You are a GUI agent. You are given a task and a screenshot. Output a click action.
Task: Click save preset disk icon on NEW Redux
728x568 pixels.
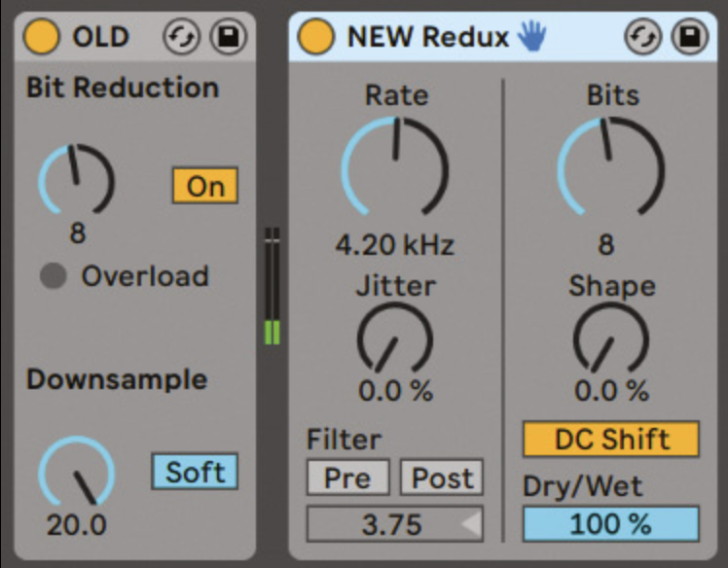690,37
